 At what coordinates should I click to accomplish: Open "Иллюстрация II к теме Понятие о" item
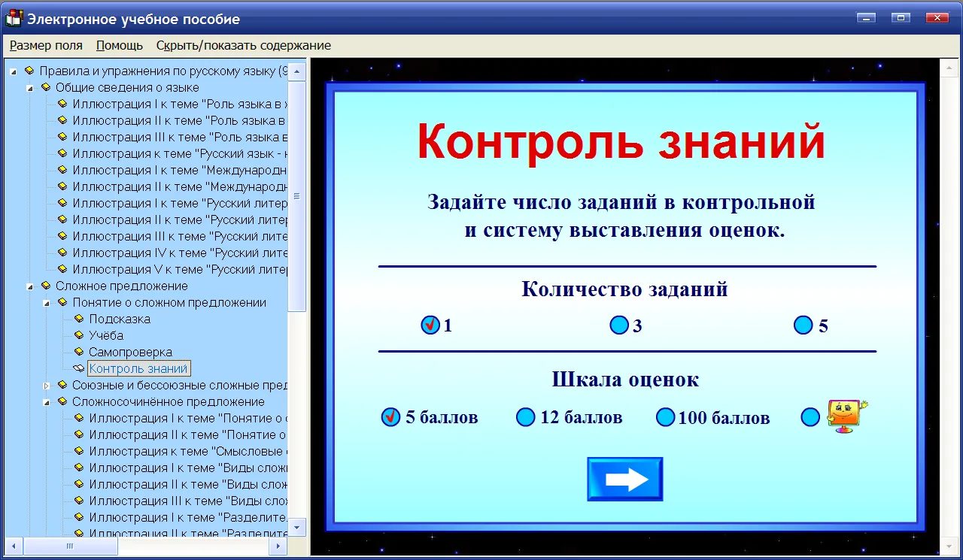click(x=189, y=434)
